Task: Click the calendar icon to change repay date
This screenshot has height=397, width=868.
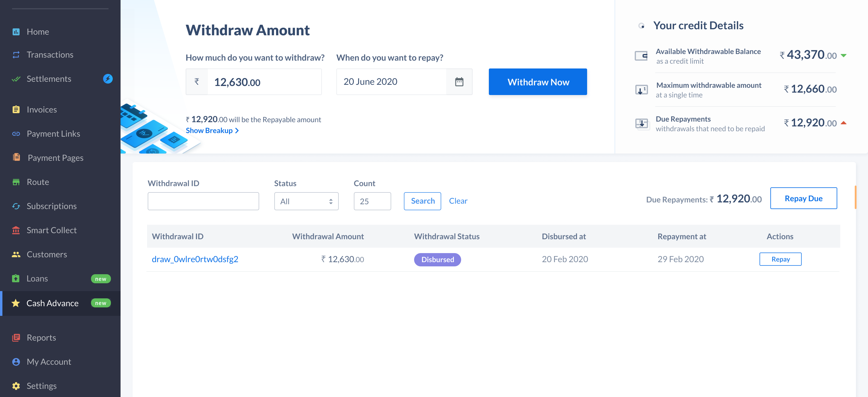Action: tap(459, 81)
